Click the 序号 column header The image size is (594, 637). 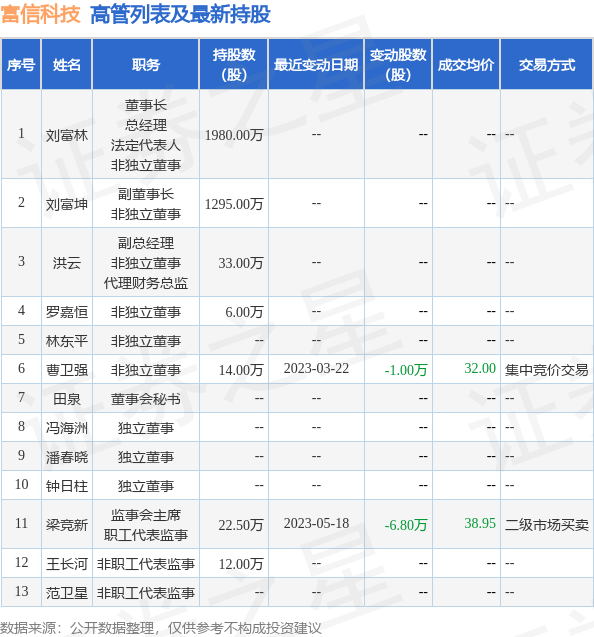point(21,65)
